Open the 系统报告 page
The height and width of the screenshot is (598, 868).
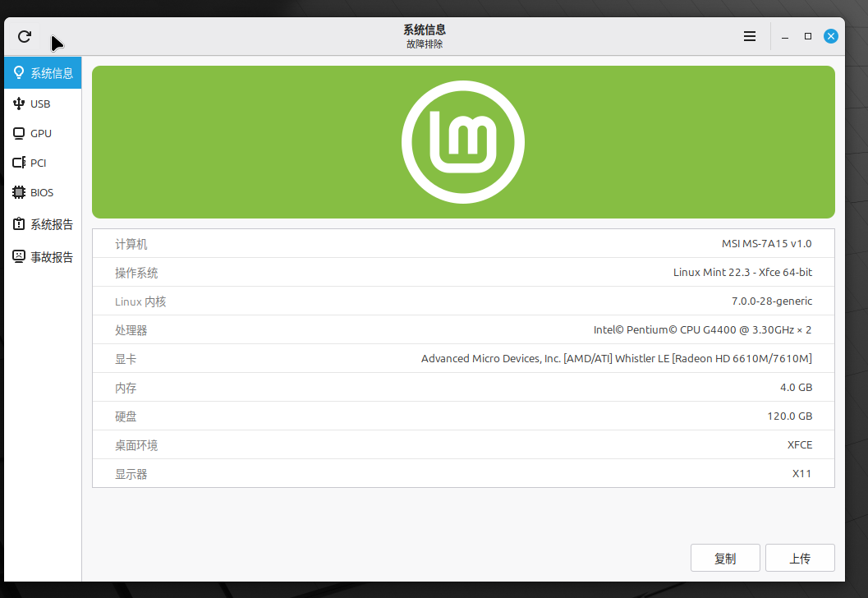[43, 223]
